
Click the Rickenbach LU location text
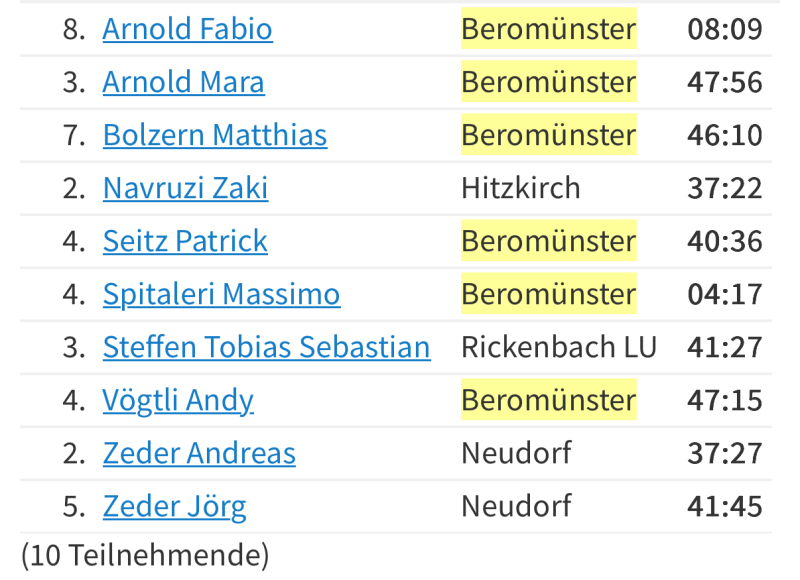[558, 347]
